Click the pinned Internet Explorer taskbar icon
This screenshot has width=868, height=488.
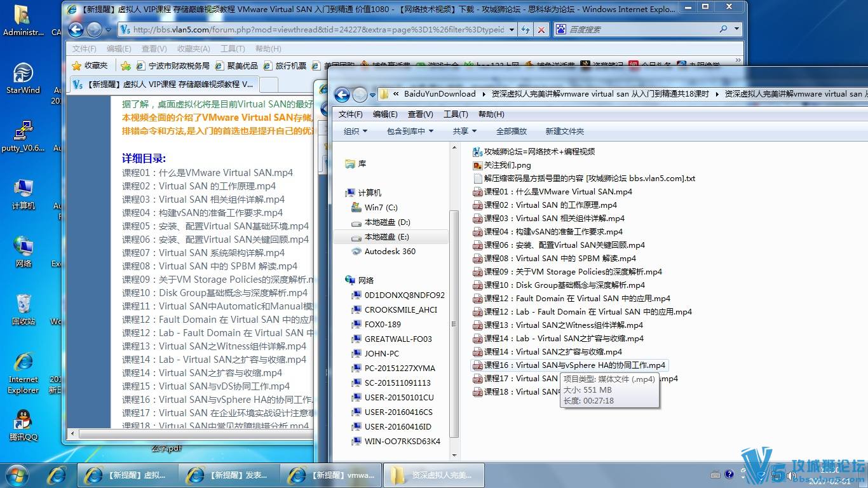pos(57,475)
